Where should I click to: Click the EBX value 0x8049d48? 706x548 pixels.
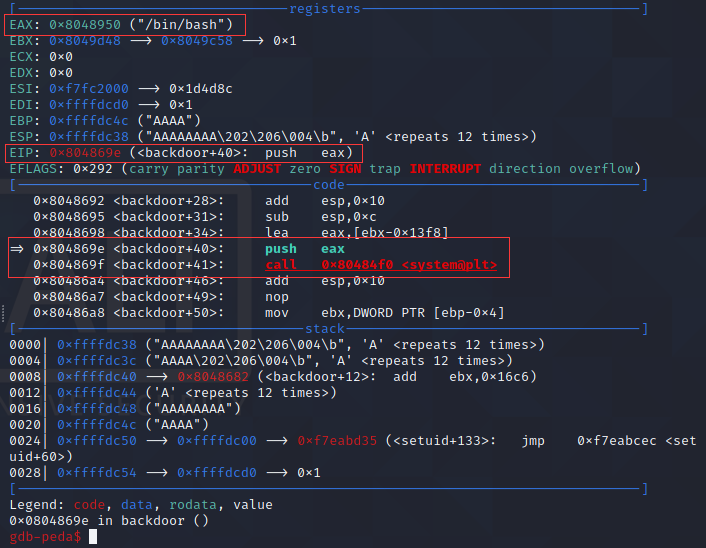(85, 41)
